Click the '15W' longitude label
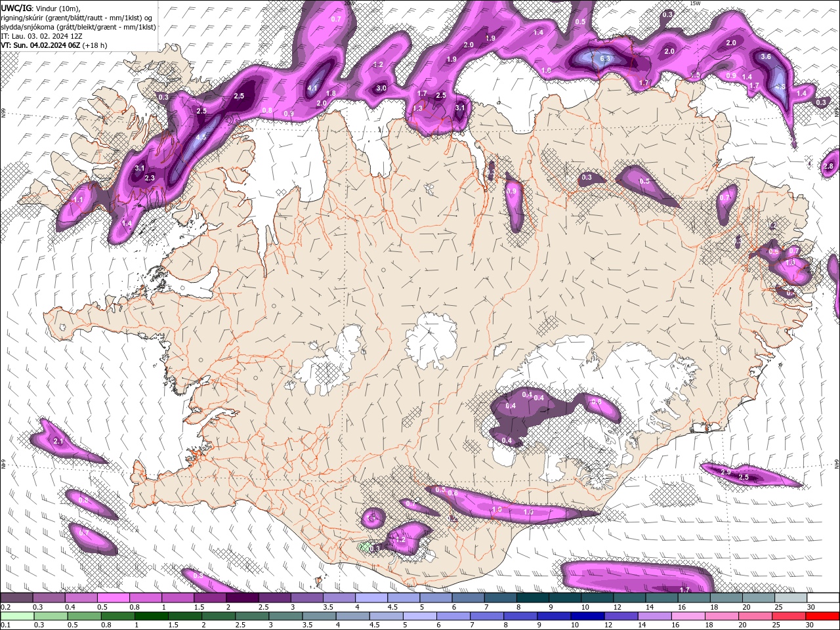The image size is (840, 630). (695, 3)
